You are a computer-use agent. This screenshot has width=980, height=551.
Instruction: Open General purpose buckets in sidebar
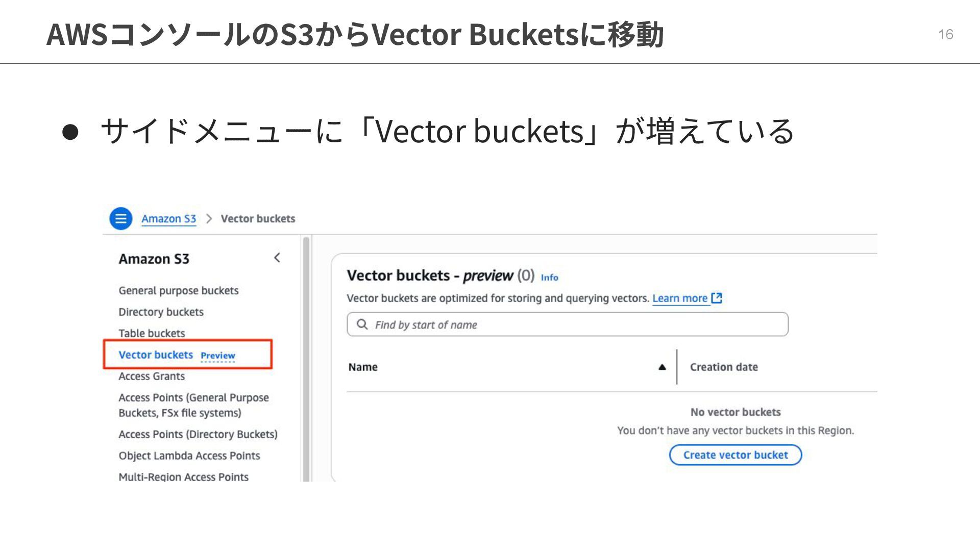click(179, 290)
